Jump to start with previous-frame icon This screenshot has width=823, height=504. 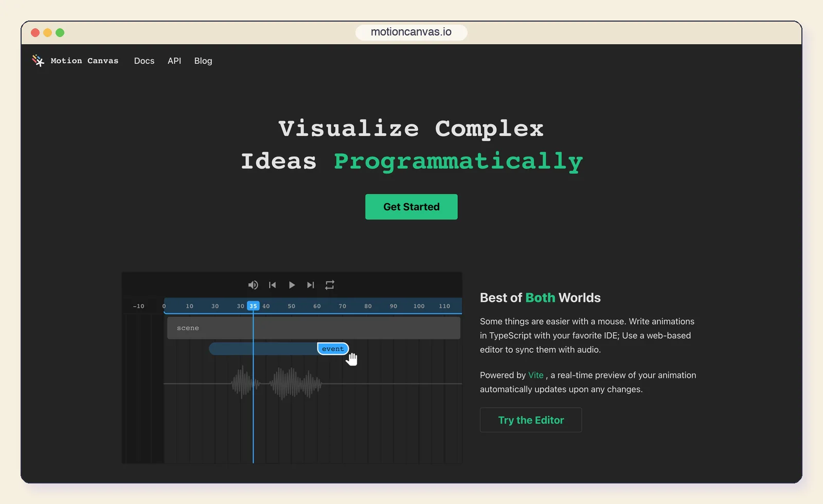click(x=273, y=285)
